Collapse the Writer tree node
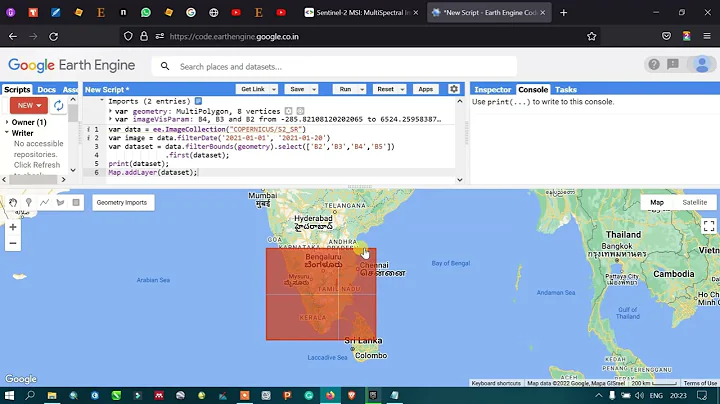The height and width of the screenshot is (404, 720). click(7, 133)
